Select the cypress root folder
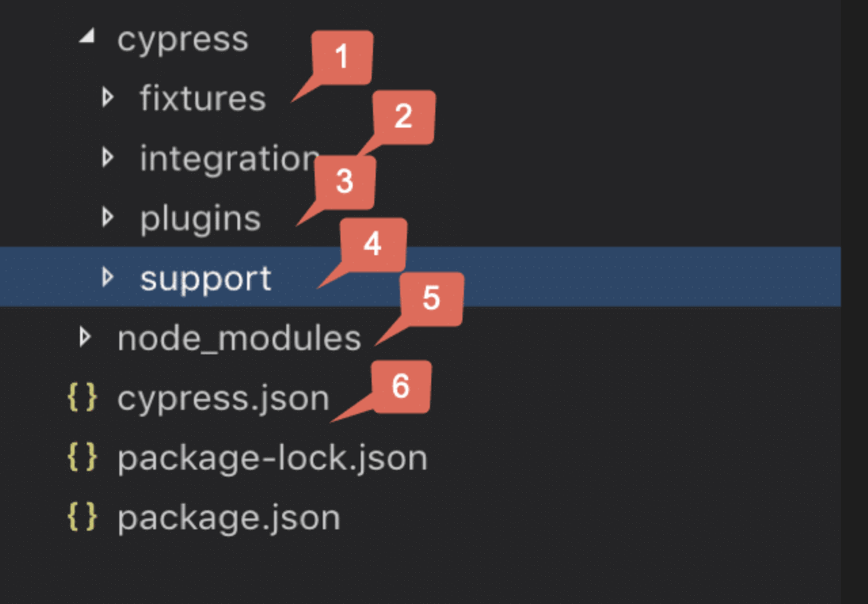The height and width of the screenshot is (604, 868). click(x=183, y=39)
